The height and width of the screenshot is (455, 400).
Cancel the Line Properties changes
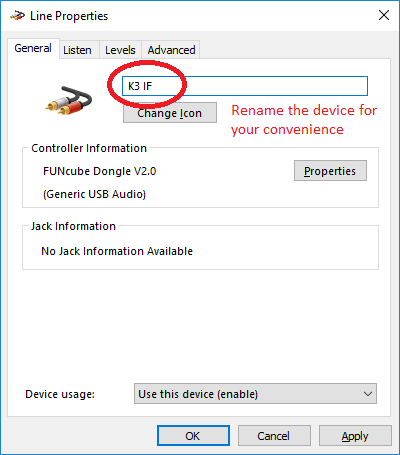point(274,436)
